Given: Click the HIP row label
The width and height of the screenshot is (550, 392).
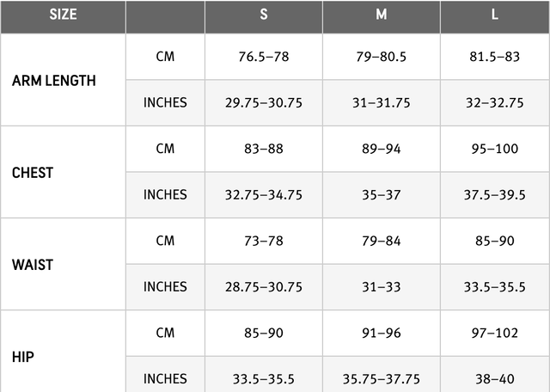Looking at the screenshot, I should coord(23,357).
